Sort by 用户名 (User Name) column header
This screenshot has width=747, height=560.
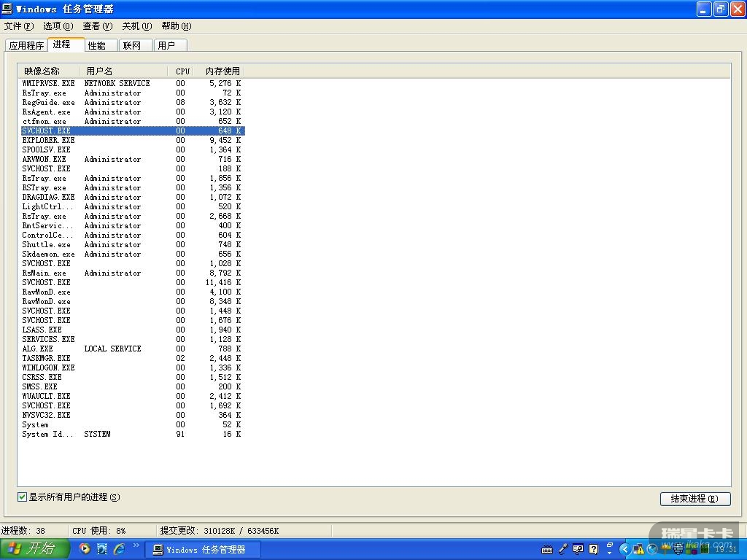tap(124, 71)
